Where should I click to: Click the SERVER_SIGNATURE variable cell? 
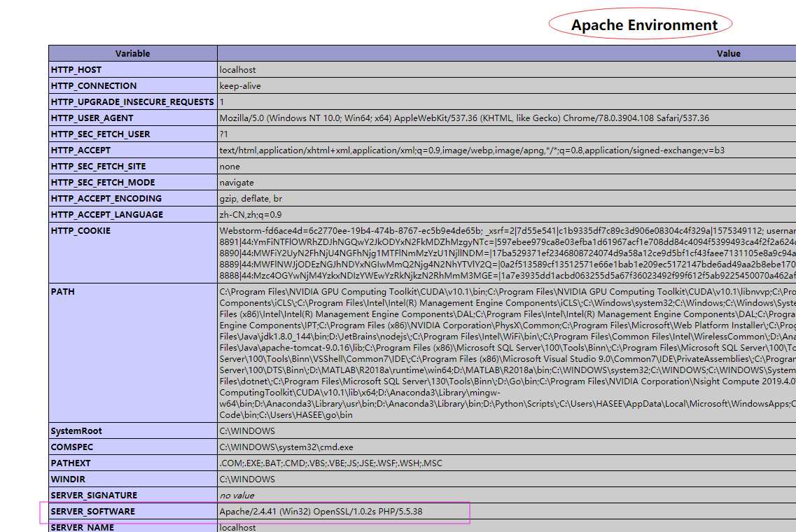coord(132,496)
